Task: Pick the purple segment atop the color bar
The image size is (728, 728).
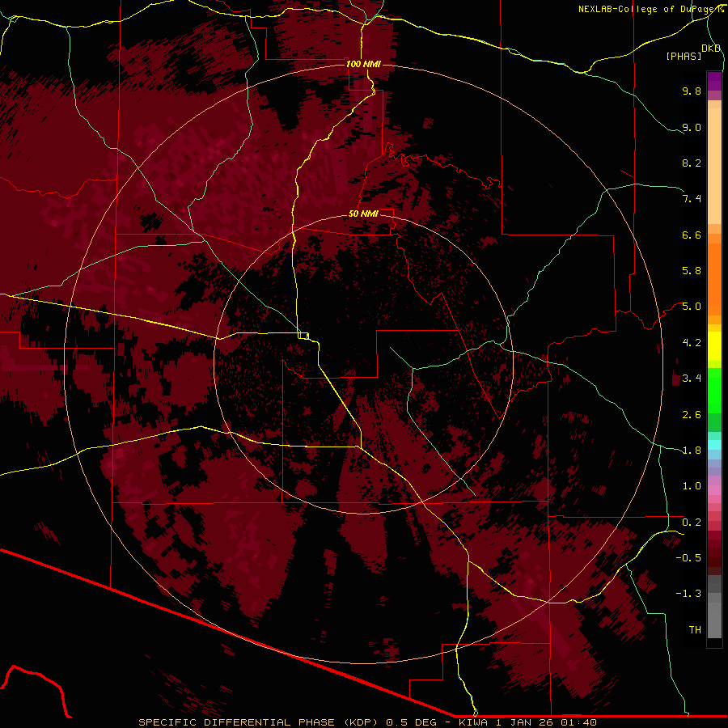Action: tap(714, 81)
